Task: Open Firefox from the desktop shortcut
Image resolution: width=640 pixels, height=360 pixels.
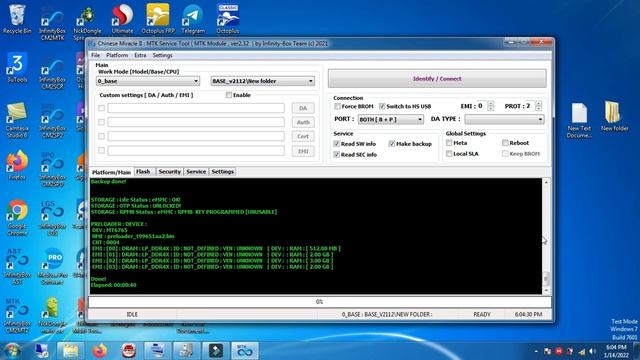Action: [x=17, y=165]
